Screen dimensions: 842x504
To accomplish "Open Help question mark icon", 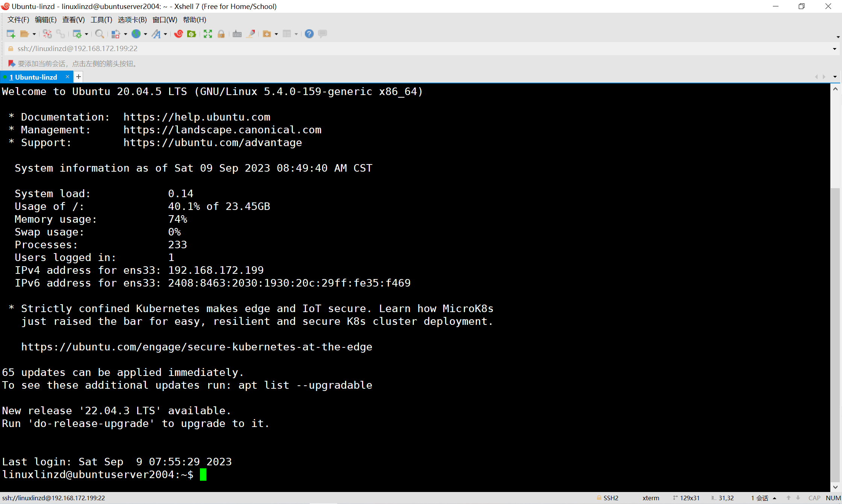I will point(309,34).
